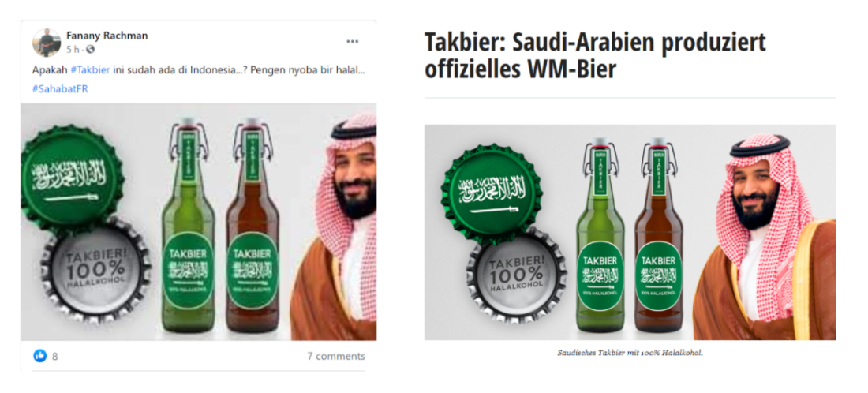Open the article headline Takbier: Saudi-Arabien
This screenshot has width=868, height=393.
click(x=595, y=55)
